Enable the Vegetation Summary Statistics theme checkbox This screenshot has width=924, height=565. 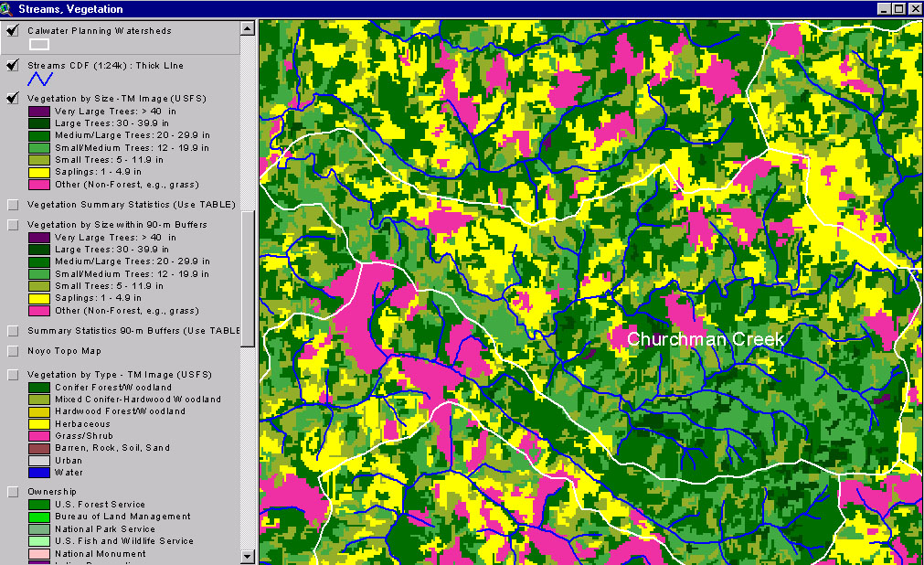pos(13,205)
